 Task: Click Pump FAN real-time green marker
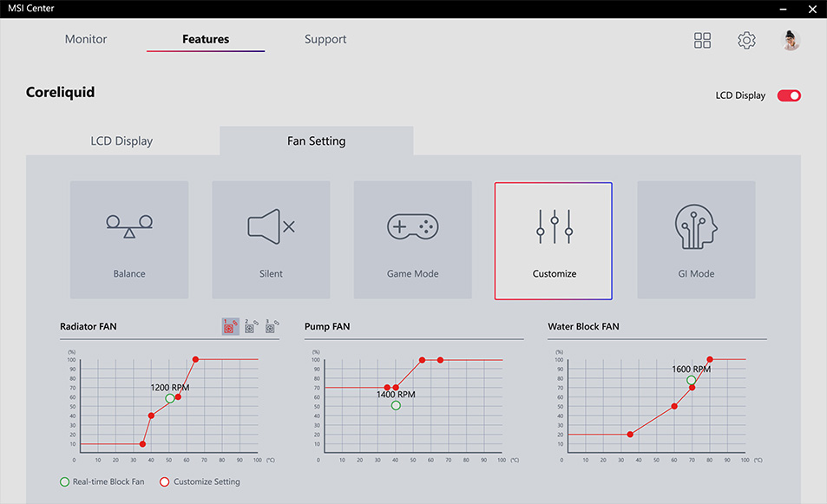pos(396,405)
